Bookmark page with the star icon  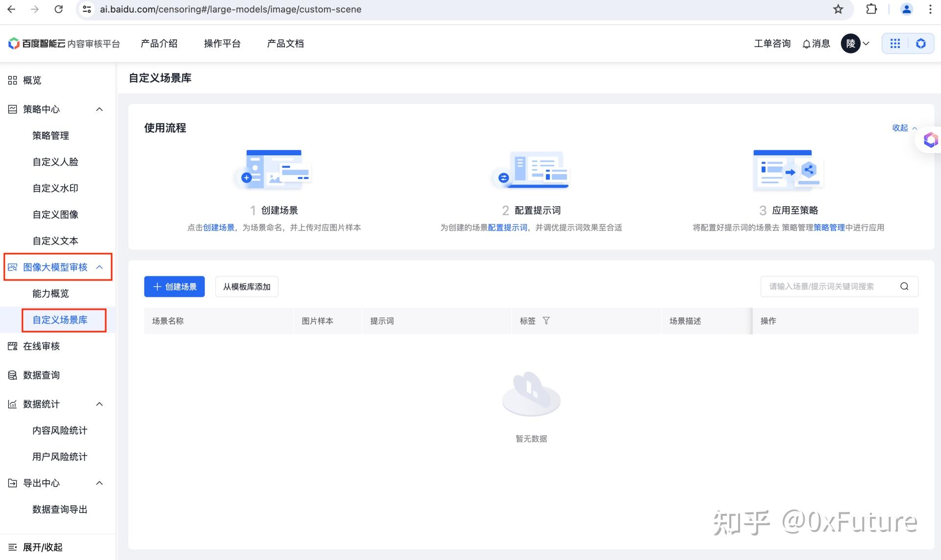tap(838, 9)
